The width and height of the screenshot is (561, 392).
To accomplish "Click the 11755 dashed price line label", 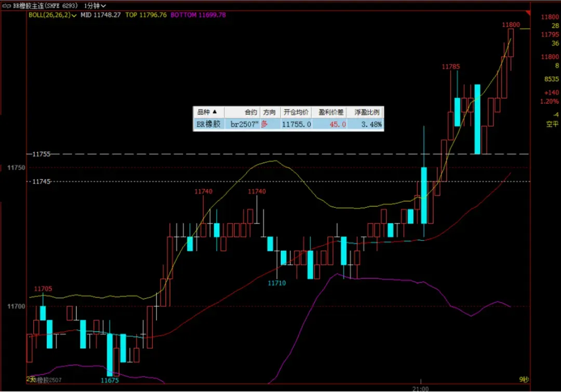I will click(x=42, y=154).
